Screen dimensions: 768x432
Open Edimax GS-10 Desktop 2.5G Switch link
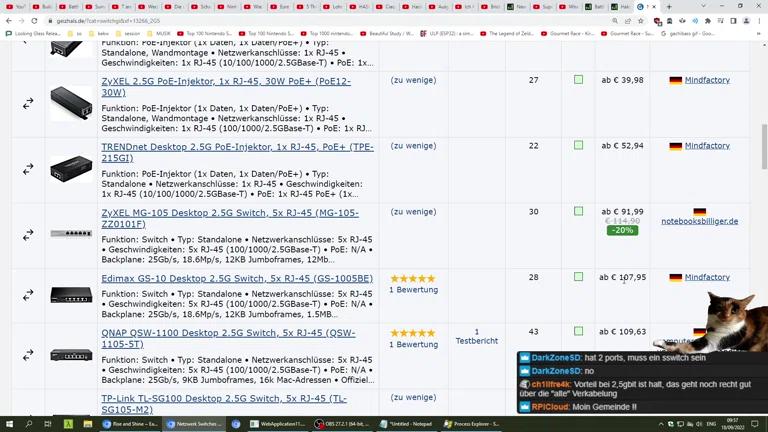click(237, 278)
